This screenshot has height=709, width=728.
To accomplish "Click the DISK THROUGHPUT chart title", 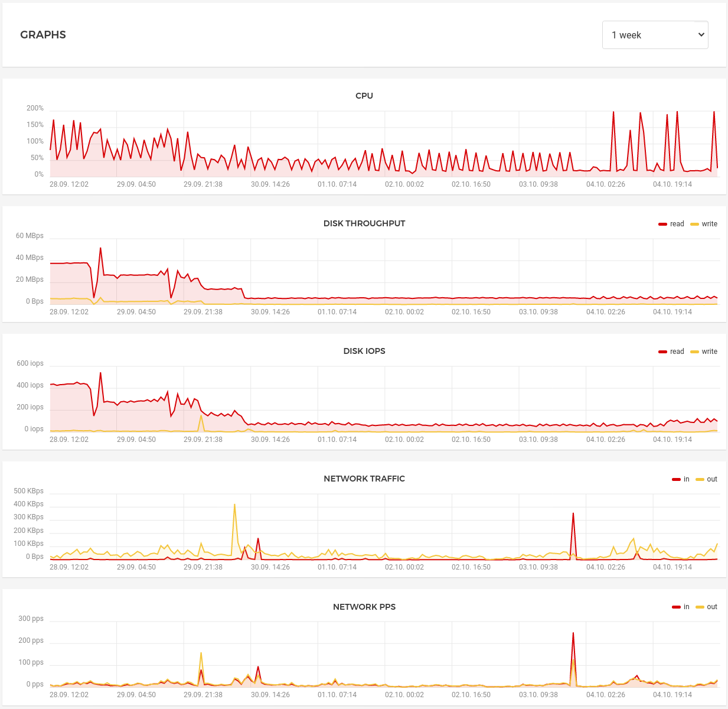I will tap(364, 223).
